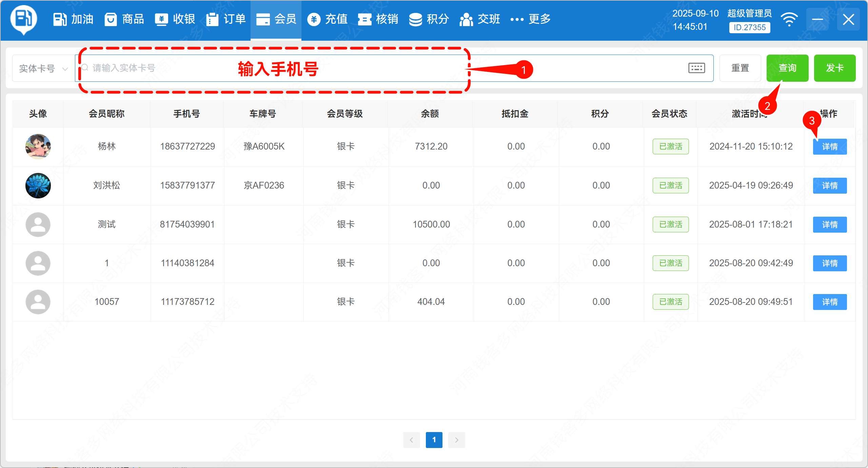Go to 收银 cashier screen

coord(175,19)
